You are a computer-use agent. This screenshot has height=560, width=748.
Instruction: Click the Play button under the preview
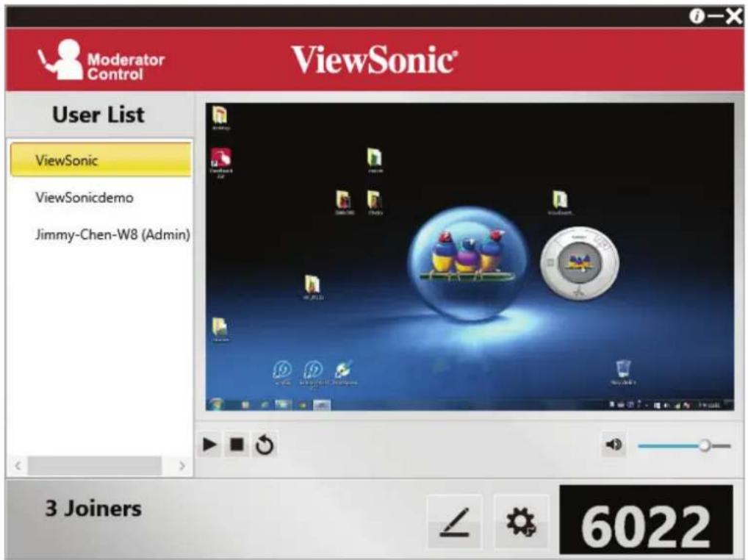point(209,445)
